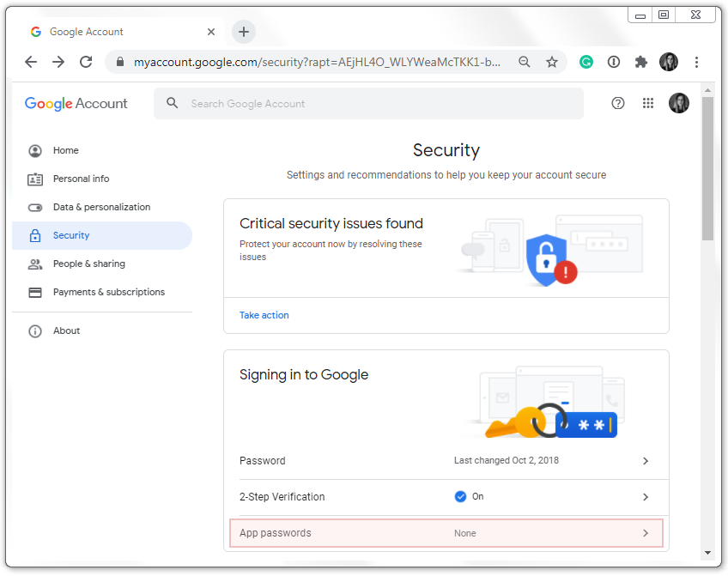
Task: Open About in the sidebar
Action: tap(102, 331)
